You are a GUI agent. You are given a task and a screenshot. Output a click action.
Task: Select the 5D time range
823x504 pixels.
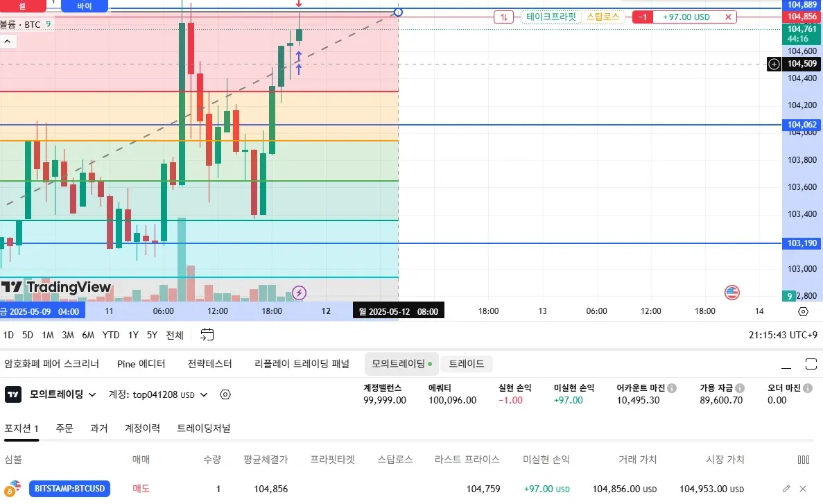(28, 335)
